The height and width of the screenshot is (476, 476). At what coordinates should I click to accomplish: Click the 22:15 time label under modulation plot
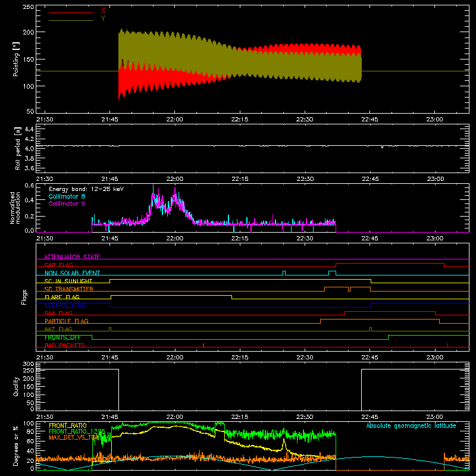tap(240, 239)
